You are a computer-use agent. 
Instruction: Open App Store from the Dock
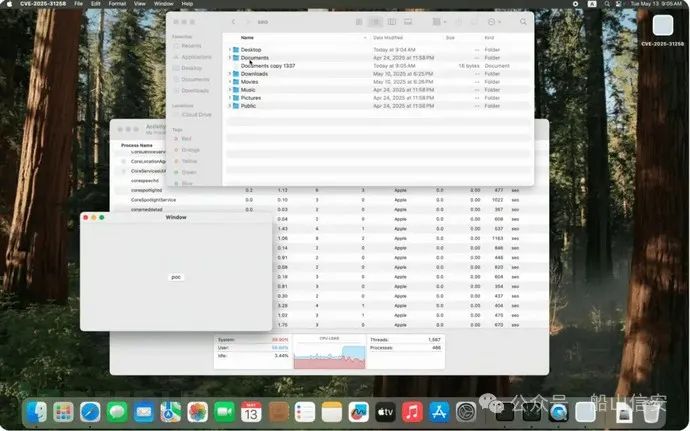[x=439, y=412]
